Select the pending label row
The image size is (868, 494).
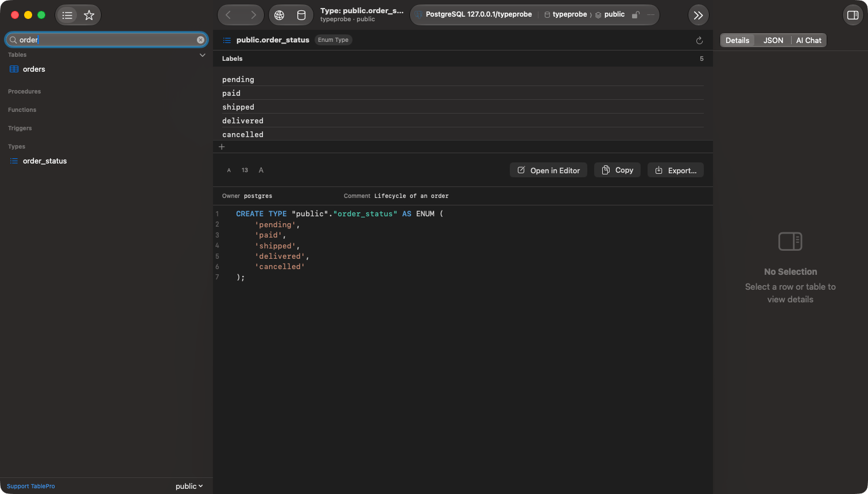click(463, 79)
